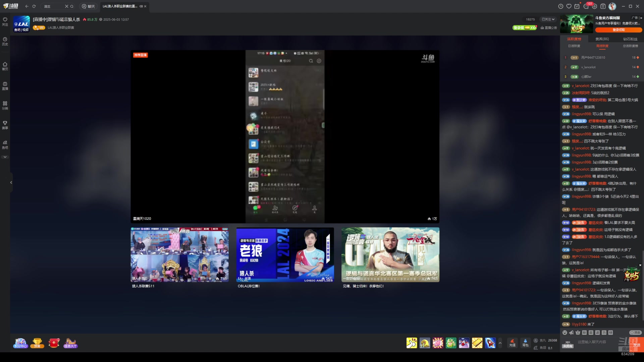Open 赛事 in the left sidebar
Image resolution: width=644 pixels, height=362 pixels.
5,125
